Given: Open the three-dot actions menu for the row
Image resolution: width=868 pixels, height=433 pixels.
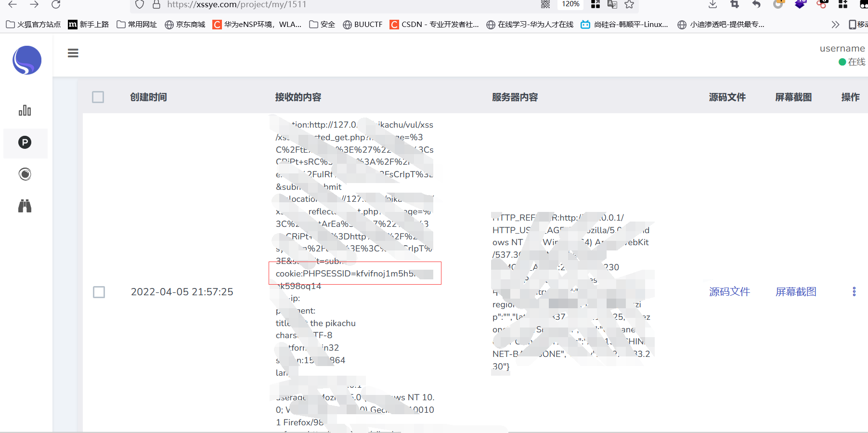Looking at the screenshot, I should 854,292.
